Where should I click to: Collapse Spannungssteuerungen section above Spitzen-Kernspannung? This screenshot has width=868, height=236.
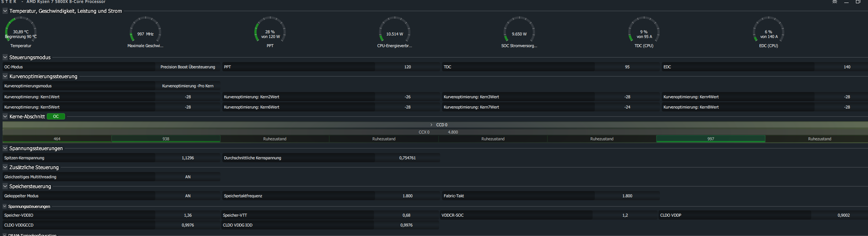point(5,148)
